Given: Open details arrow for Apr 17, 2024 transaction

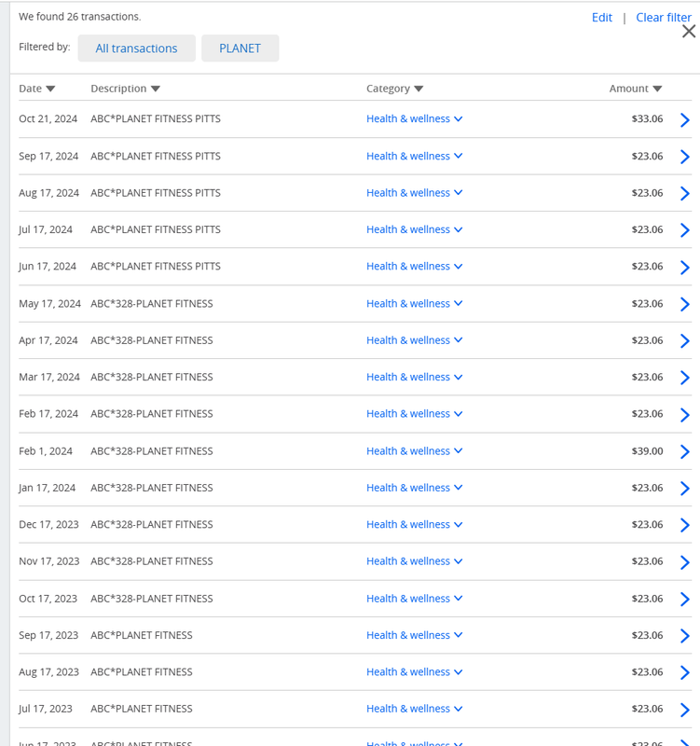Looking at the screenshot, I should 685,340.
